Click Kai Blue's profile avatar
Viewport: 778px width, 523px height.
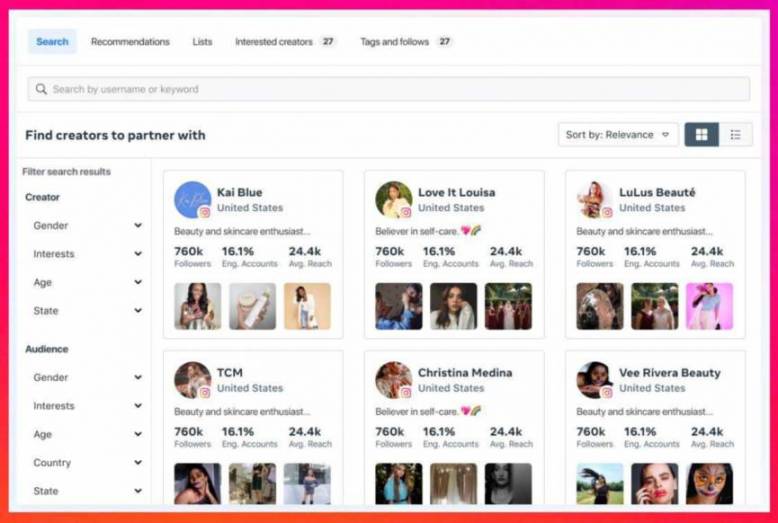point(192,199)
